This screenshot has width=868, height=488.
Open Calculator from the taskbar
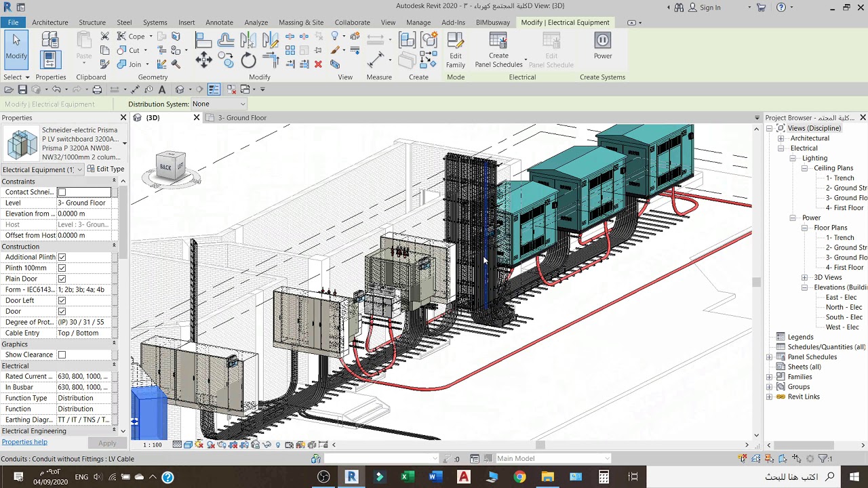(x=604, y=477)
